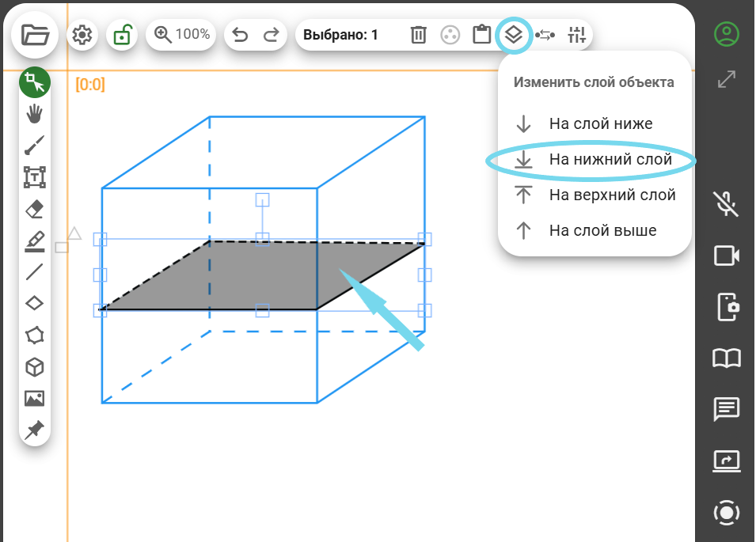Undo the last action
This screenshot has width=756, height=542.
coord(240,35)
